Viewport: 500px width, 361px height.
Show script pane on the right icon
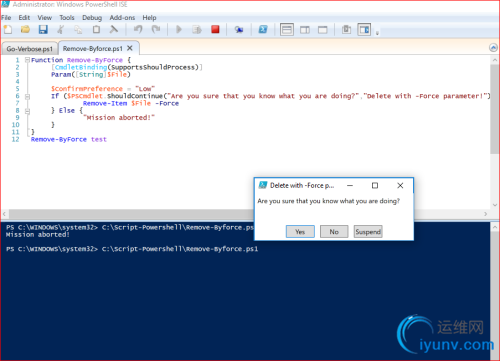305,30
